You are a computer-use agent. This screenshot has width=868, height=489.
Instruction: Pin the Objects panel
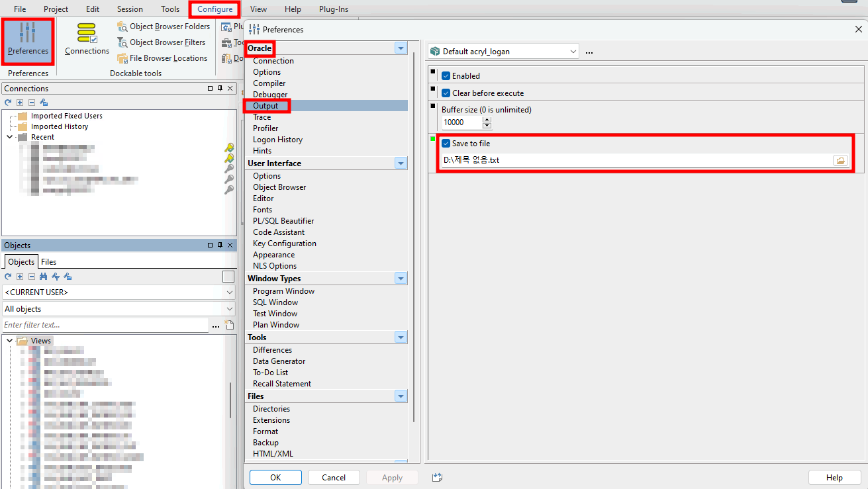pyautogui.click(x=220, y=245)
